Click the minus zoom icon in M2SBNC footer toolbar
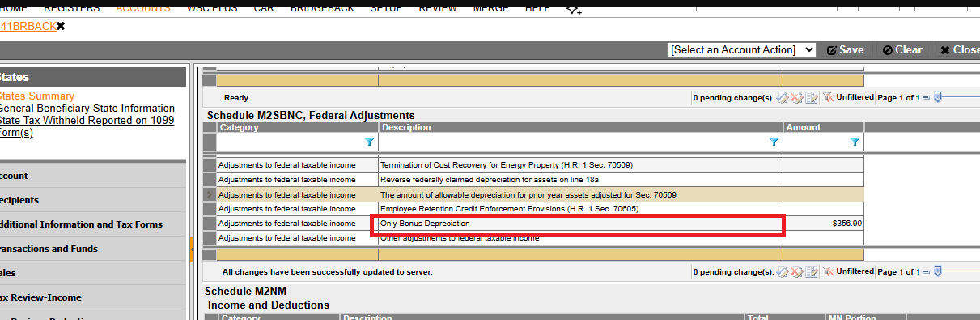 [x=927, y=272]
